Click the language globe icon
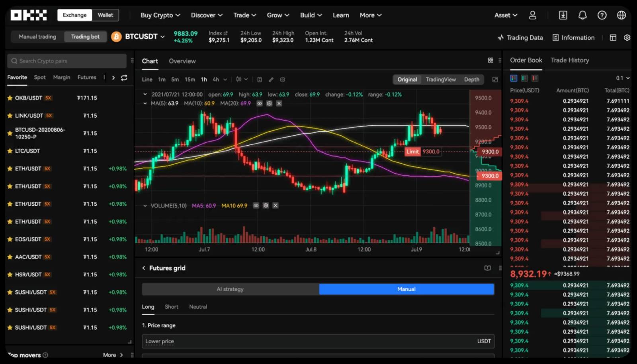Viewport: 637px width, 364px height. tap(621, 15)
